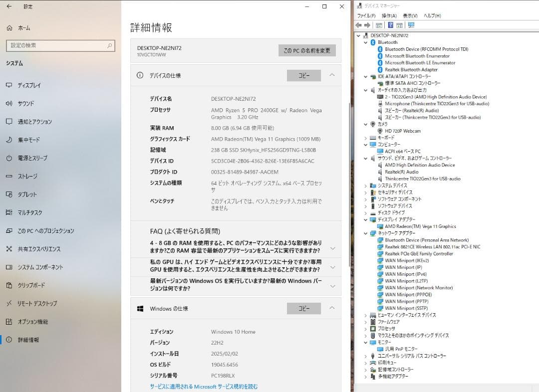This screenshot has width=539, height=392.
Task: Open the Home icon in Settings sidebar
Action: (9, 28)
